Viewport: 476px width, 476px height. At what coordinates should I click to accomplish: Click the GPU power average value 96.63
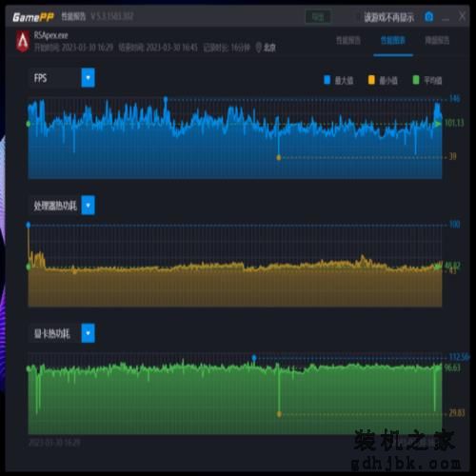pos(452,367)
